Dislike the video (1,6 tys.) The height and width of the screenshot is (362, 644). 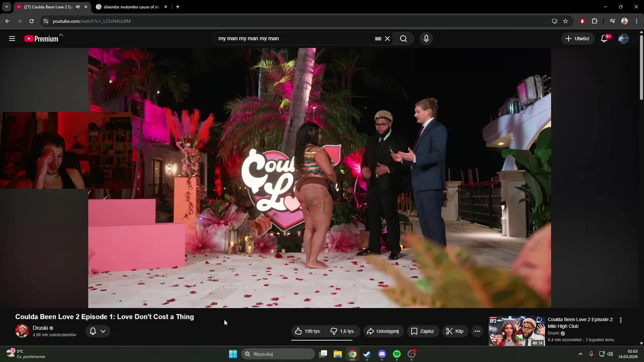tap(343, 331)
